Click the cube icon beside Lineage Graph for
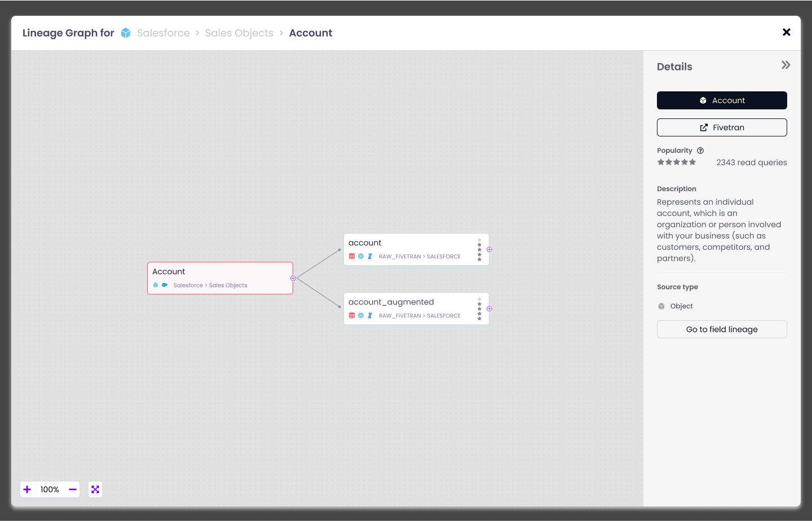Image resolution: width=812 pixels, height=521 pixels. pyautogui.click(x=126, y=33)
